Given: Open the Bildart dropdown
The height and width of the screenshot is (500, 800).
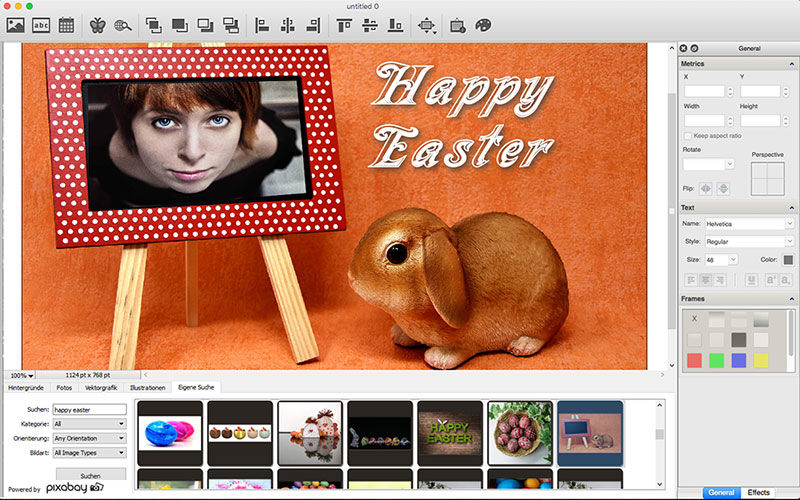Looking at the screenshot, I should 89,453.
